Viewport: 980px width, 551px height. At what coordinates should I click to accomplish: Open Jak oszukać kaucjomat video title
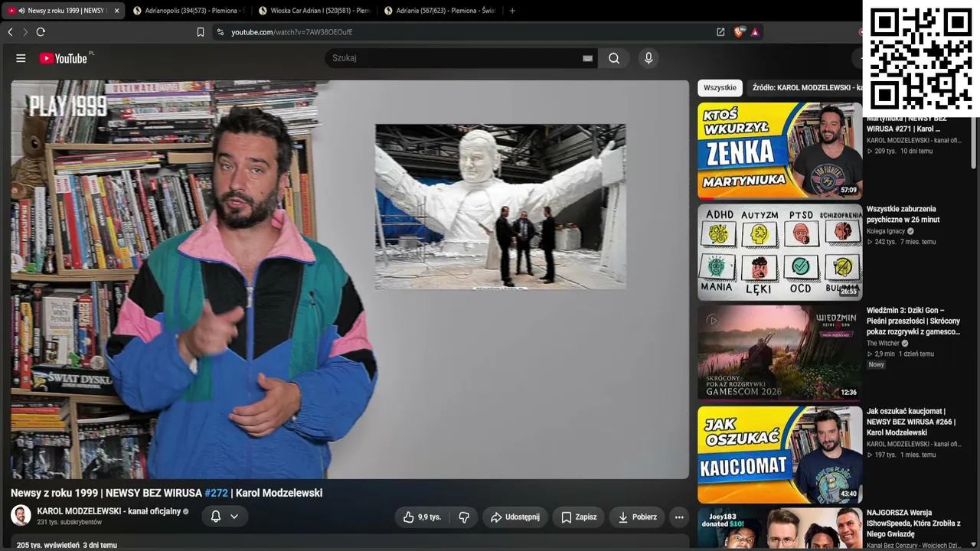click(x=911, y=422)
